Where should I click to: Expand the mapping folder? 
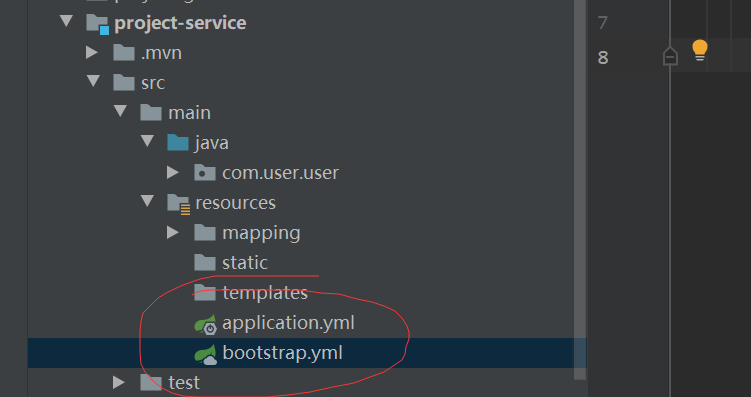point(172,233)
